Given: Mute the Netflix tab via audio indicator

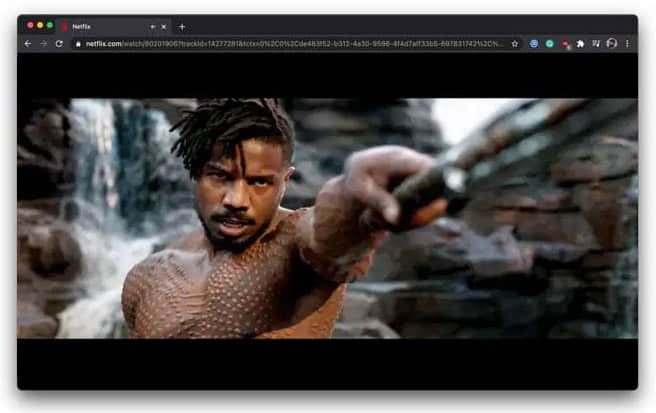Looking at the screenshot, I should click(153, 27).
